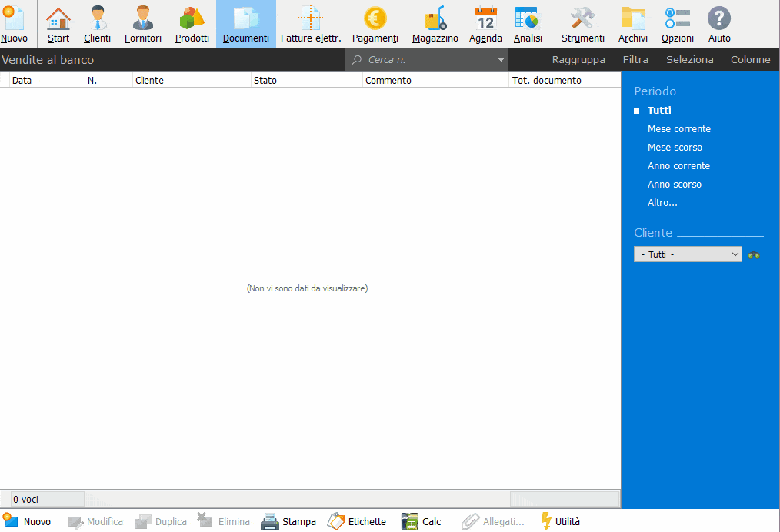Open Fatture elettr. section

(311, 24)
